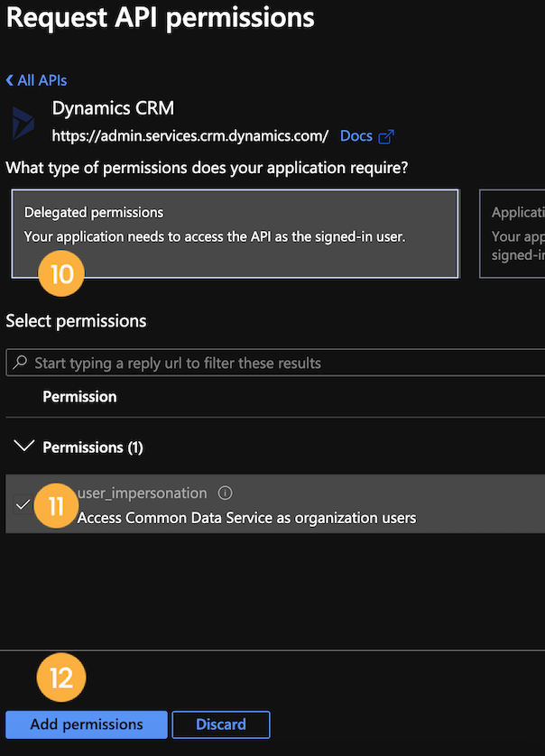The image size is (545, 756).
Task: Open the info tooltip beside user_impersonation
Action: pyautogui.click(x=225, y=493)
